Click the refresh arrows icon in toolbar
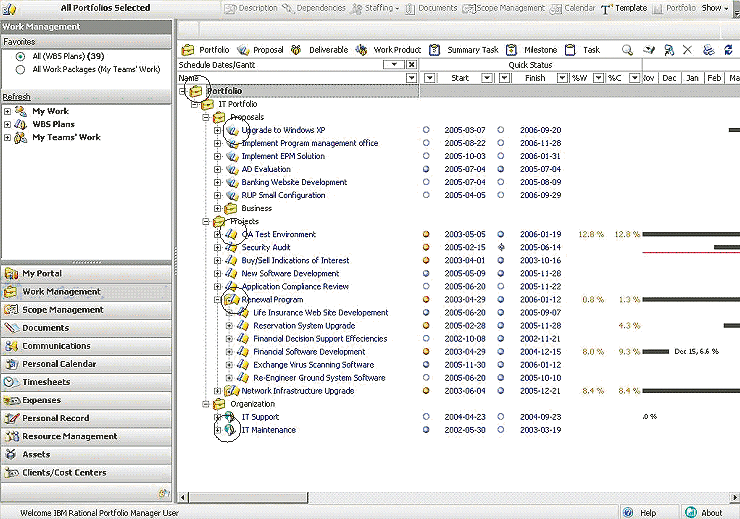The height and width of the screenshot is (519, 740). (729, 50)
